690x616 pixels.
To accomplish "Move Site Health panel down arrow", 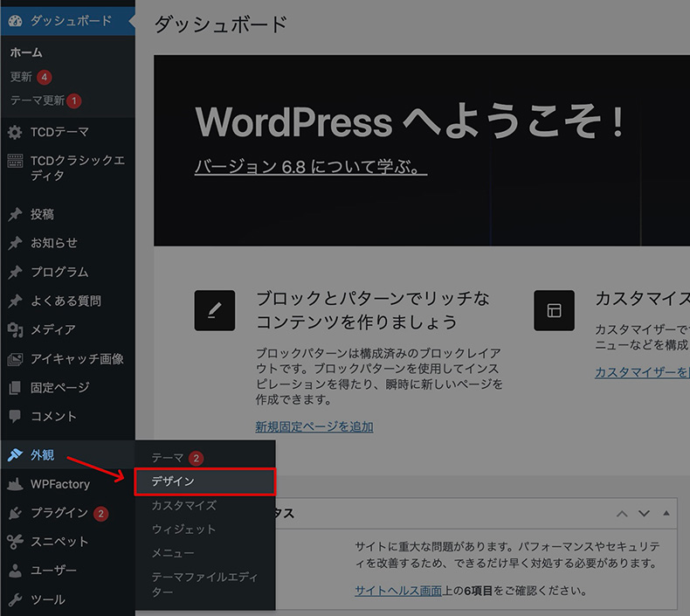I will coord(644,514).
